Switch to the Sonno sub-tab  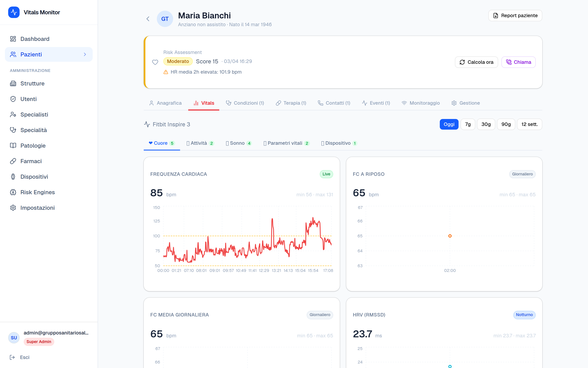(239, 143)
